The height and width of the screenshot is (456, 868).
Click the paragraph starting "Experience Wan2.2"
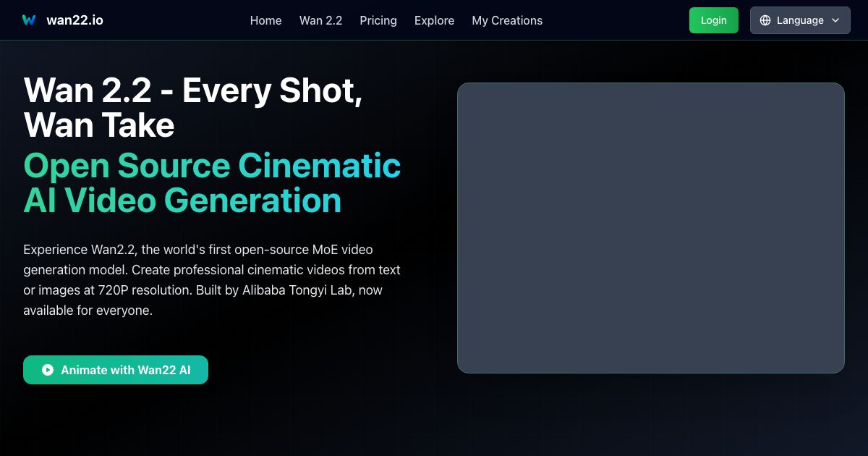point(212,280)
